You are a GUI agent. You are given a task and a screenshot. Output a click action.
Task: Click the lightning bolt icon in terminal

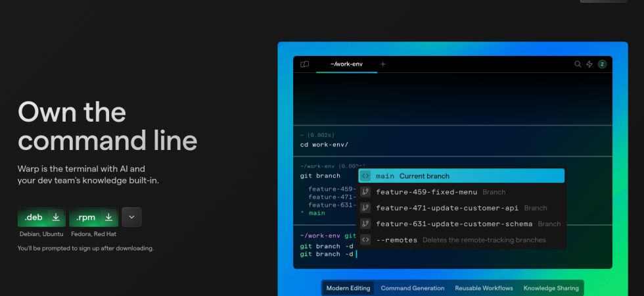click(x=589, y=64)
